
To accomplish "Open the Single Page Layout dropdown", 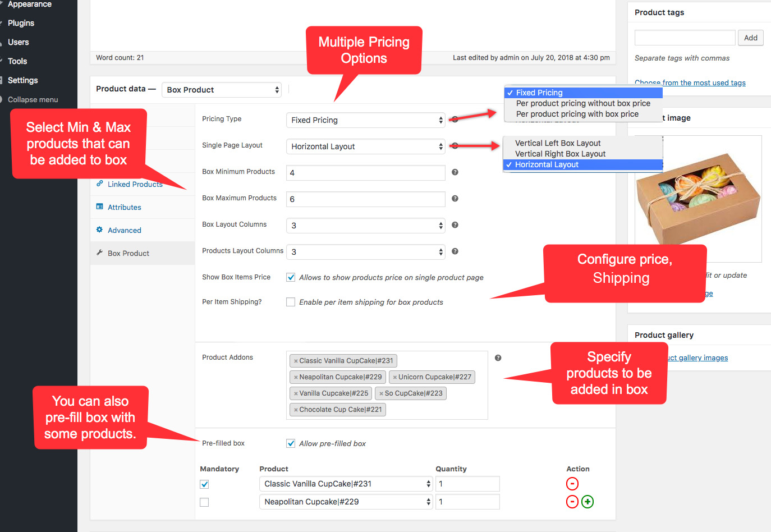I will point(365,146).
